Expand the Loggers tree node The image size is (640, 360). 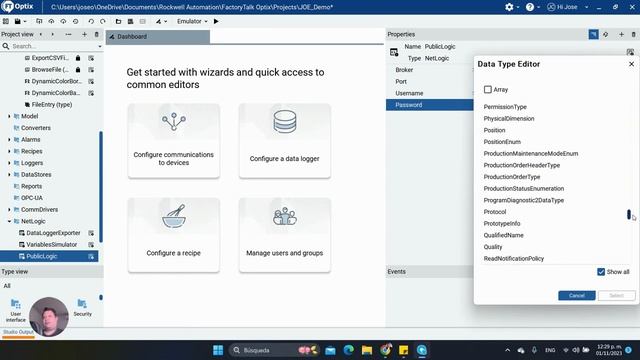(9, 163)
